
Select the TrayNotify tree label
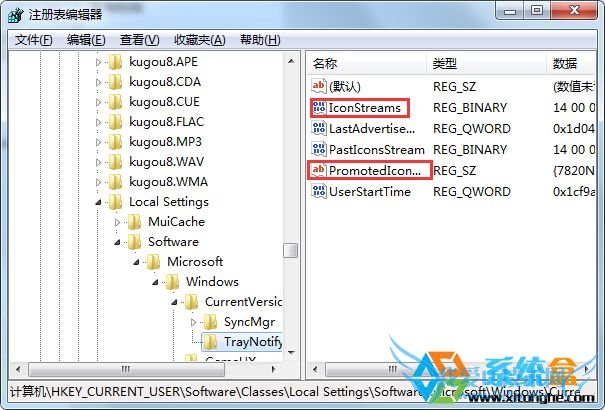253,342
